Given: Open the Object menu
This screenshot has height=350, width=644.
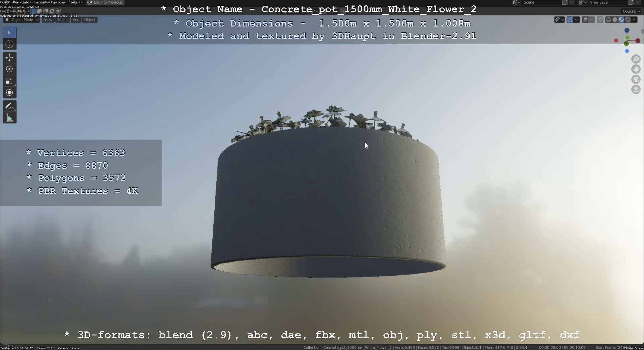Looking at the screenshot, I should click(90, 20).
